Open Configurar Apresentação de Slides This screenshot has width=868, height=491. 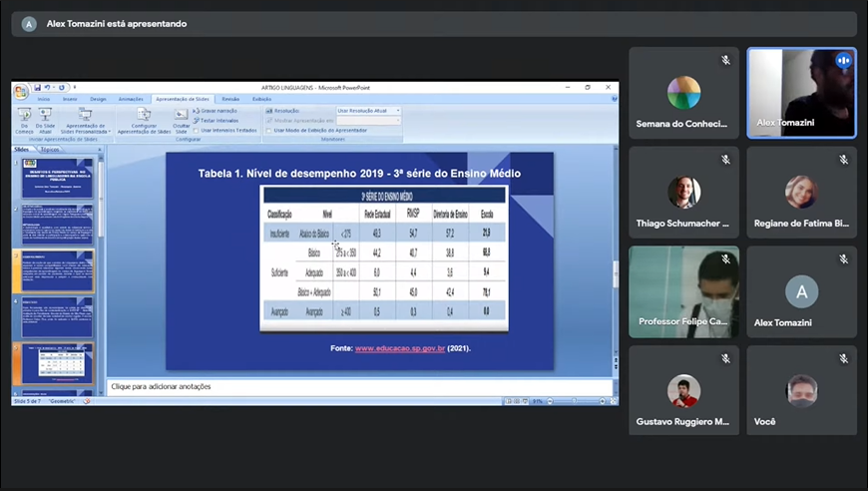point(145,119)
